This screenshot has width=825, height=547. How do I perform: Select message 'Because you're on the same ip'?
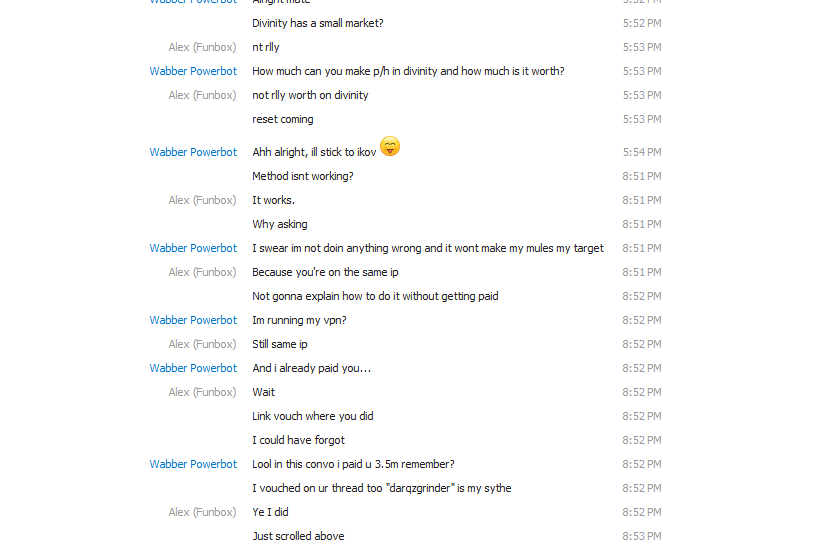click(325, 272)
